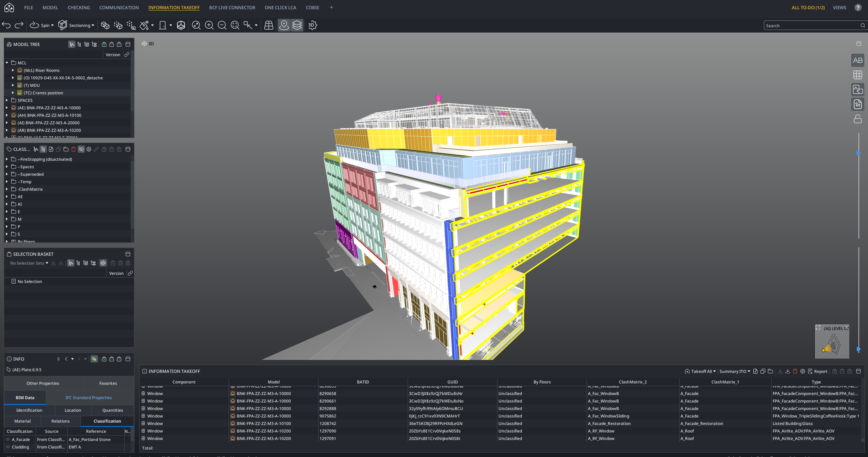Image resolution: width=868 pixels, height=457 pixels.
Task: Open the BCF LIVE CONNECTOR menu tab
Action: point(232,7)
